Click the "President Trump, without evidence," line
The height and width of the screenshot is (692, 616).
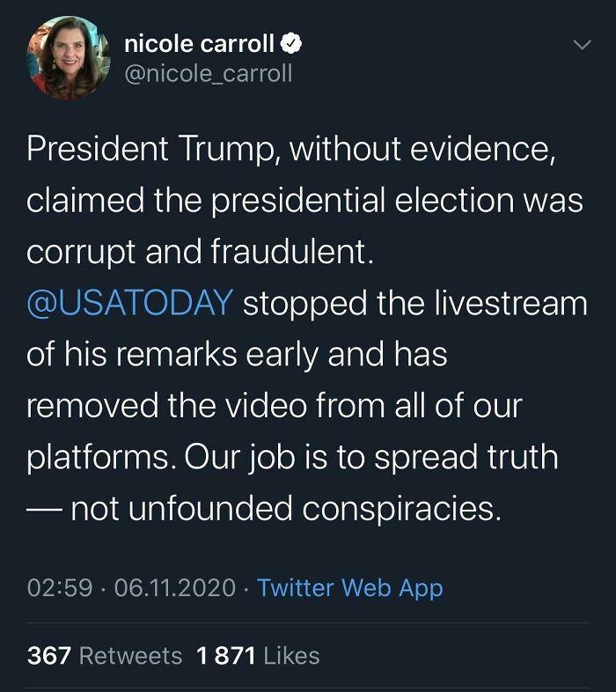pos(290,148)
